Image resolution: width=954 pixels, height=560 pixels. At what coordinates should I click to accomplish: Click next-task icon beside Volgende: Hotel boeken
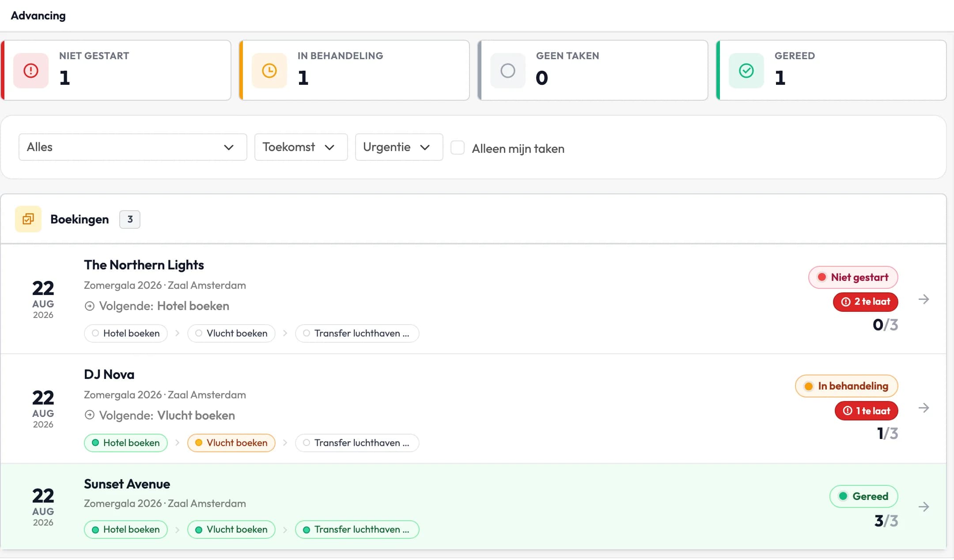[x=90, y=306]
